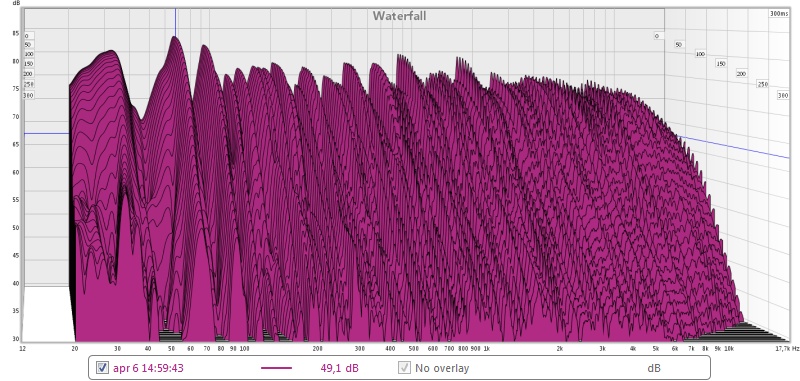Click the dB unit label above the level axis
Image resolution: width=800 pixels, height=381 pixels.
tap(16, 3)
